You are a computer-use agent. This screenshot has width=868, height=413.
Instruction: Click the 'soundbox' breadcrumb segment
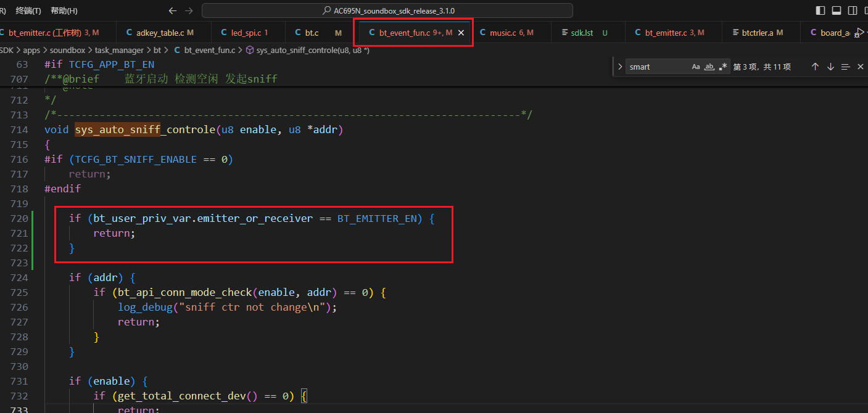(x=67, y=50)
